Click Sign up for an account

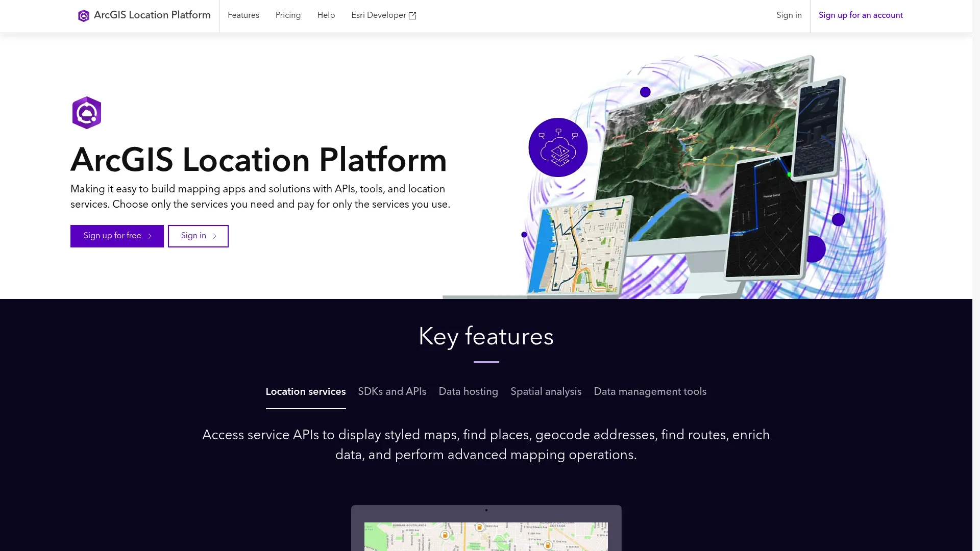pos(861,15)
